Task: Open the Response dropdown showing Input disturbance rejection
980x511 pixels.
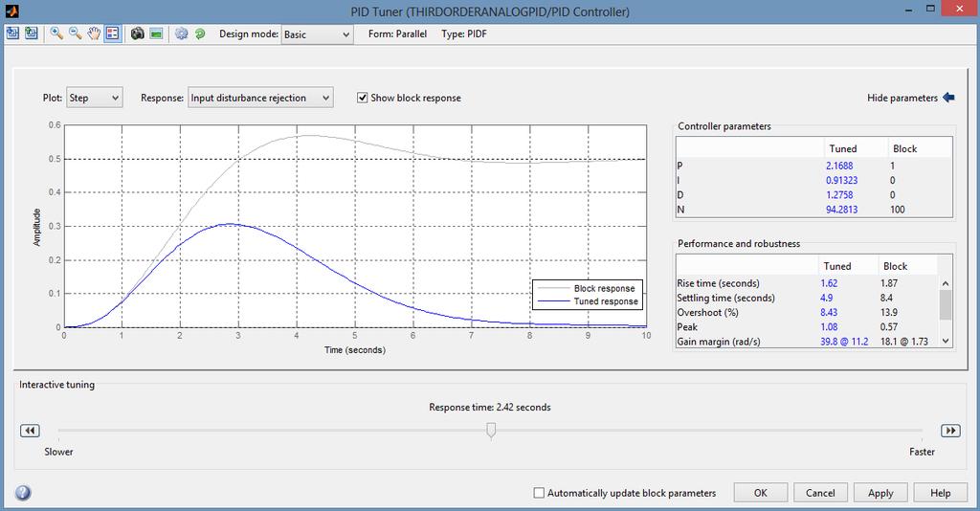Action: click(x=260, y=98)
